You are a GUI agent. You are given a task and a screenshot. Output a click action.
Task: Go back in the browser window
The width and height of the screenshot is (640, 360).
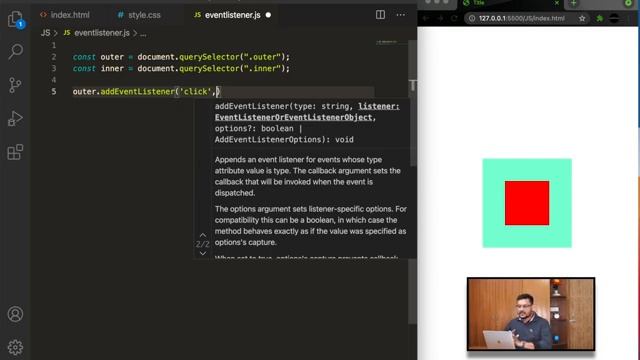(x=425, y=18)
